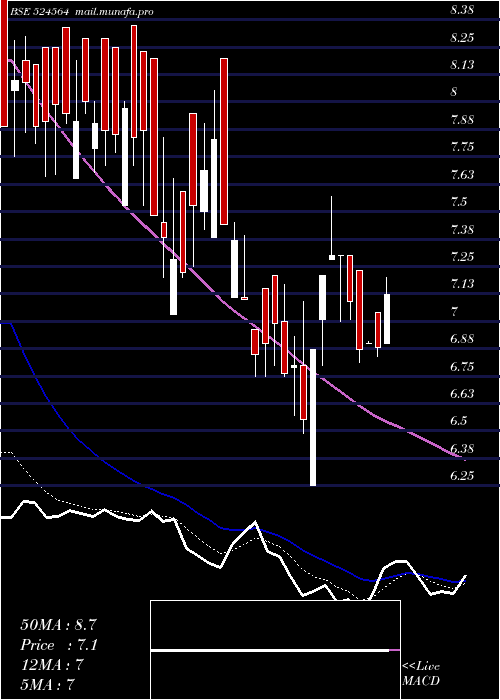This screenshot has height=700, width=500.
Task: Select the 8 price axis label
Action: pyautogui.click(x=454, y=92)
